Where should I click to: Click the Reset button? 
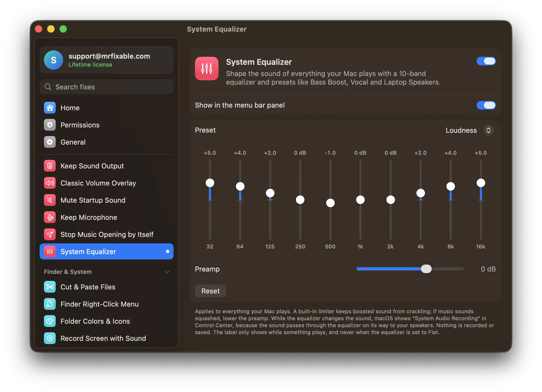pyautogui.click(x=210, y=291)
